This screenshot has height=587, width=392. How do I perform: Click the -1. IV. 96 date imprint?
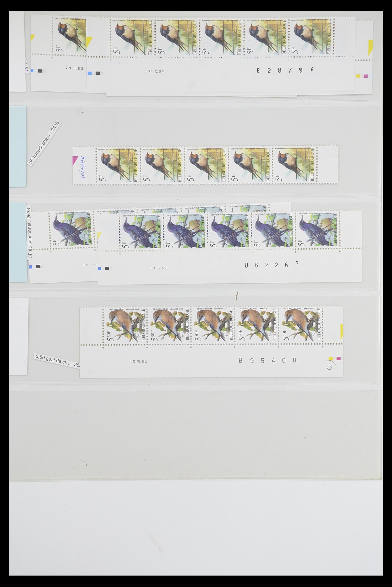click(x=159, y=268)
